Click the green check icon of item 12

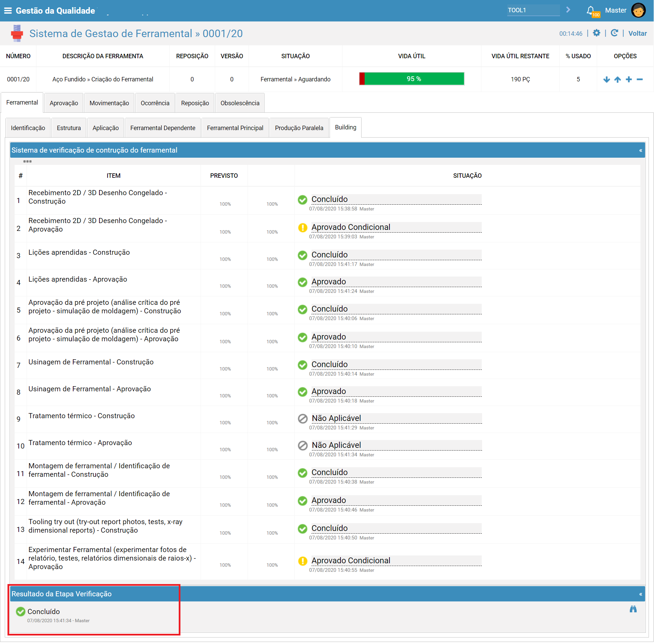coord(302,501)
